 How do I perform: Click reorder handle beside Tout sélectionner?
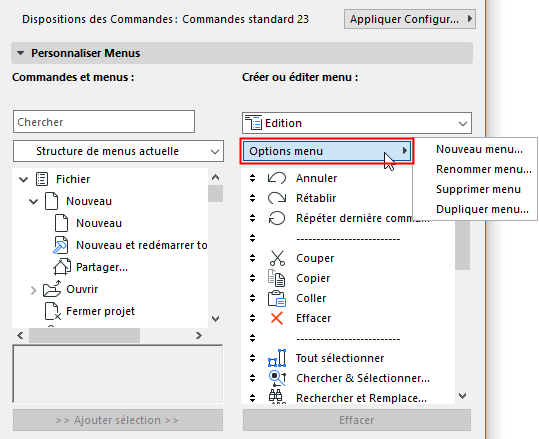(252, 358)
